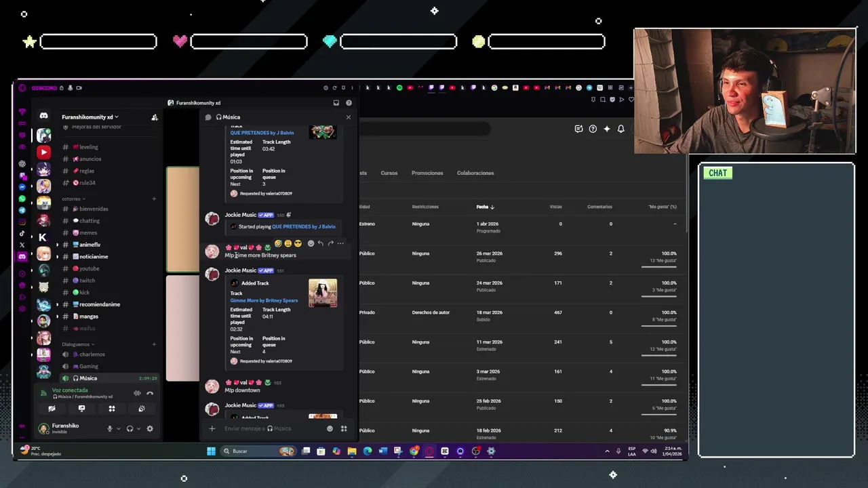Open Gimme More by Britney Spears link
This screenshot has width=868, height=488.
pyautogui.click(x=264, y=300)
